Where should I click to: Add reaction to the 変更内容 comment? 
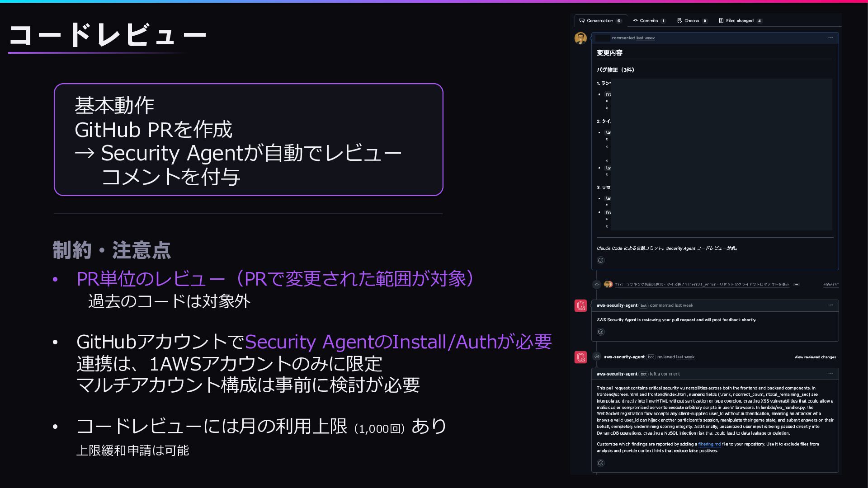tap(600, 260)
